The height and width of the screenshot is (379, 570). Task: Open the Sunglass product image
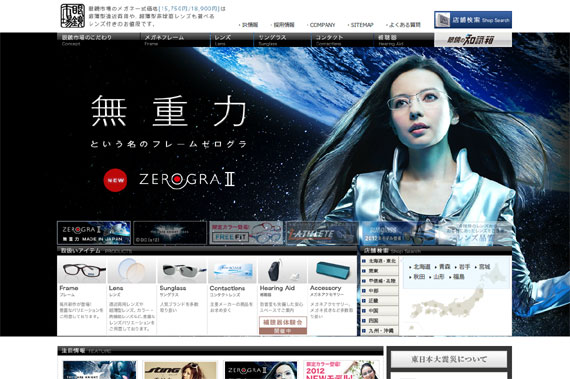click(182, 270)
